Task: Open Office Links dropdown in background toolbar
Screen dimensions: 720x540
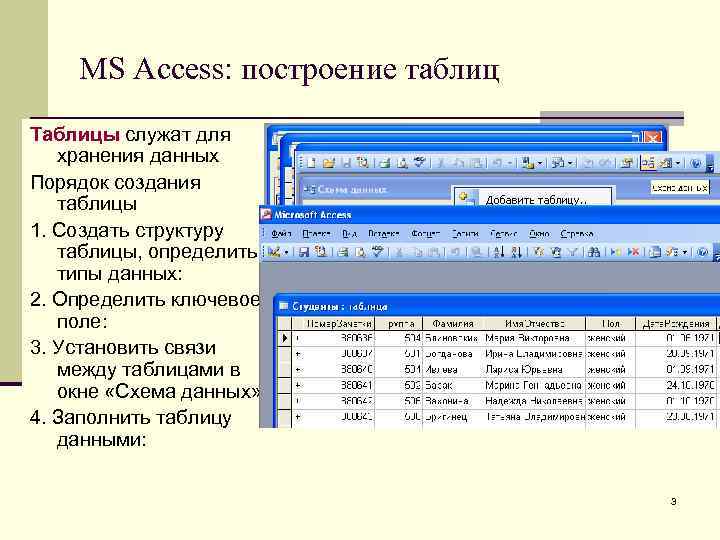Action: coord(540,163)
